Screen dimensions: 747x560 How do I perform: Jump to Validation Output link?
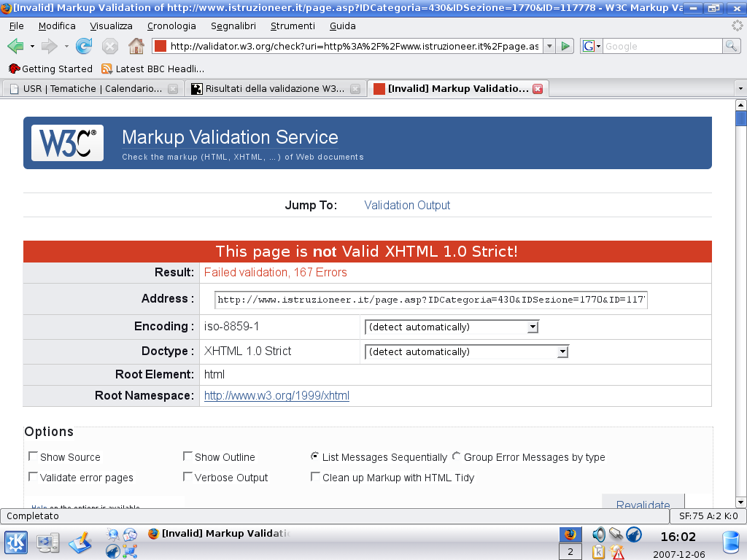click(407, 205)
